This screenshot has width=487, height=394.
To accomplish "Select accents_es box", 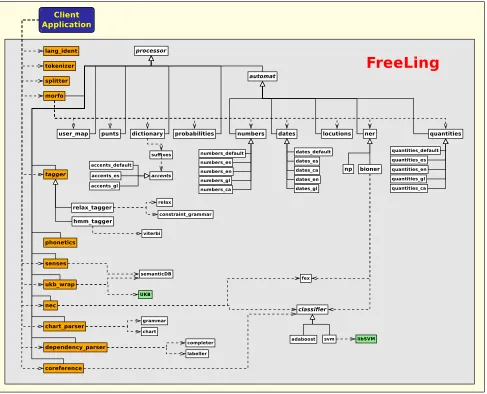I will pos(105,175).
